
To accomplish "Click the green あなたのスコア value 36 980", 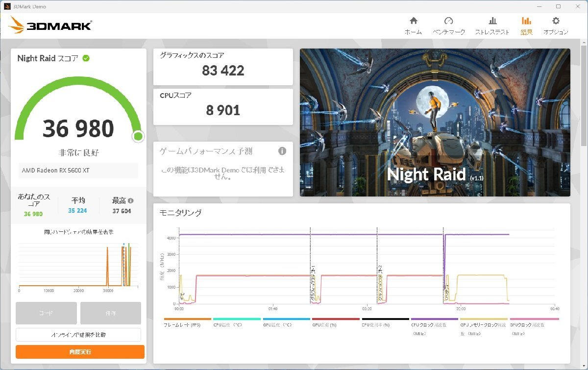I will pyautogui.click(x=33, y=214).
